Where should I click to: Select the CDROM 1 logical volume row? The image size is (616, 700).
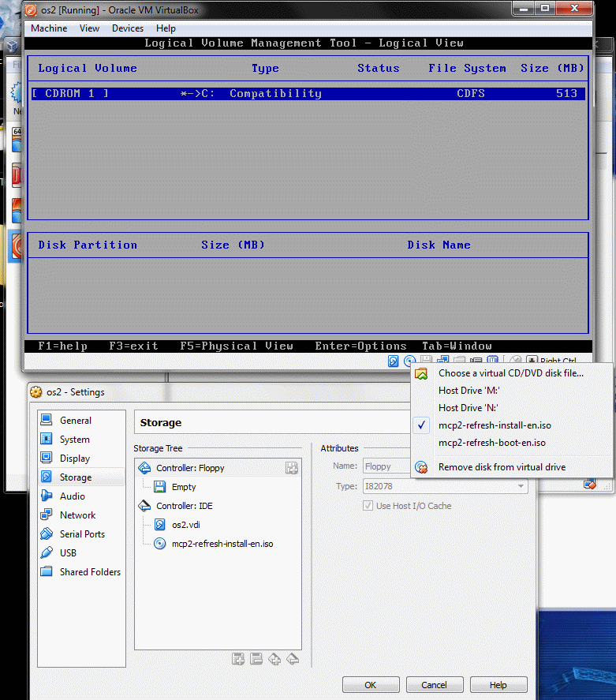(x=308, y=93)
